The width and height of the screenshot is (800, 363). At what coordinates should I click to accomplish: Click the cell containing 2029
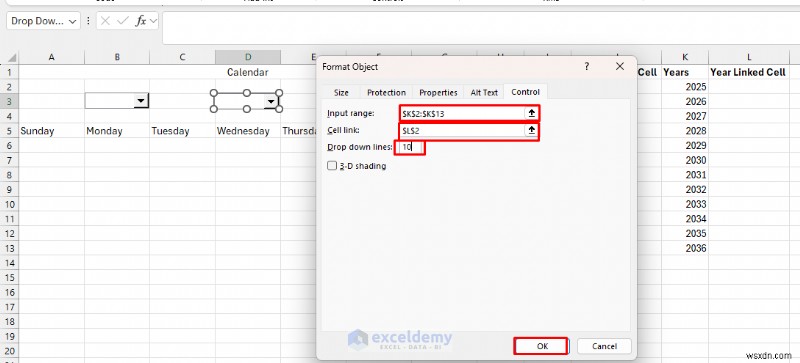click(x=685, y=146)
